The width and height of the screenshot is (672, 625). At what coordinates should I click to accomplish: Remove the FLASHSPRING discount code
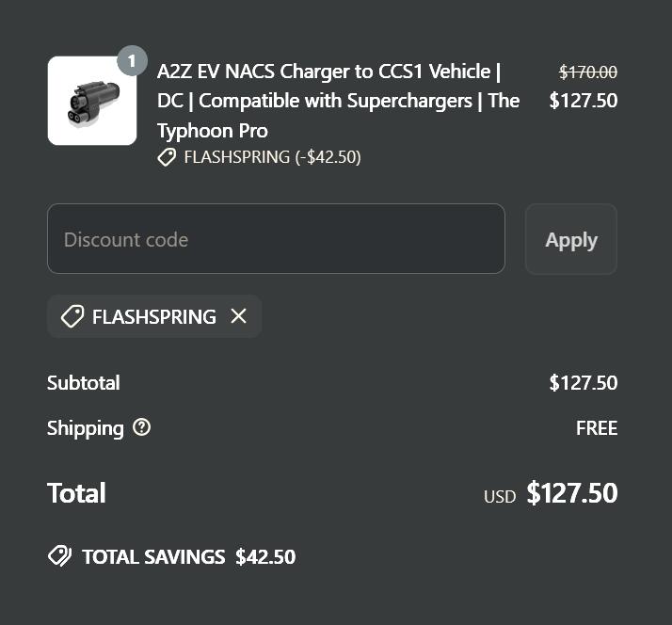click(x=238, y=316)
